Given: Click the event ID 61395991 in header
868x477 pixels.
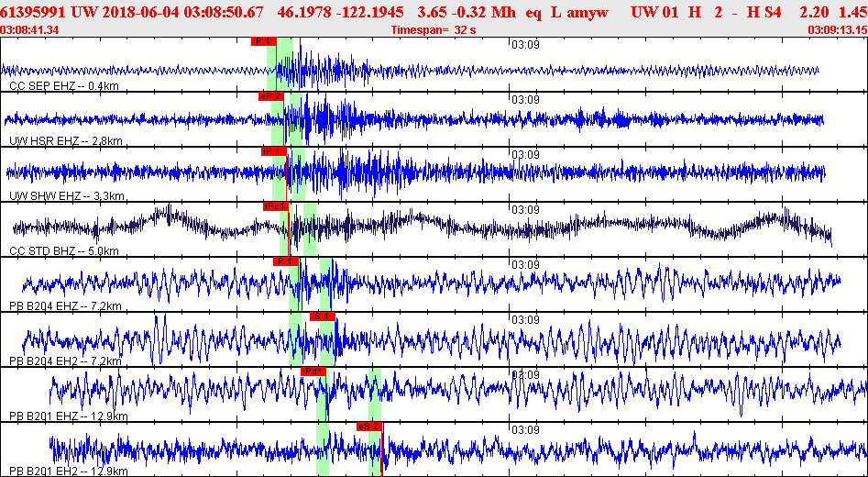Looking at the screenshot, I should (x=33, y=11).
